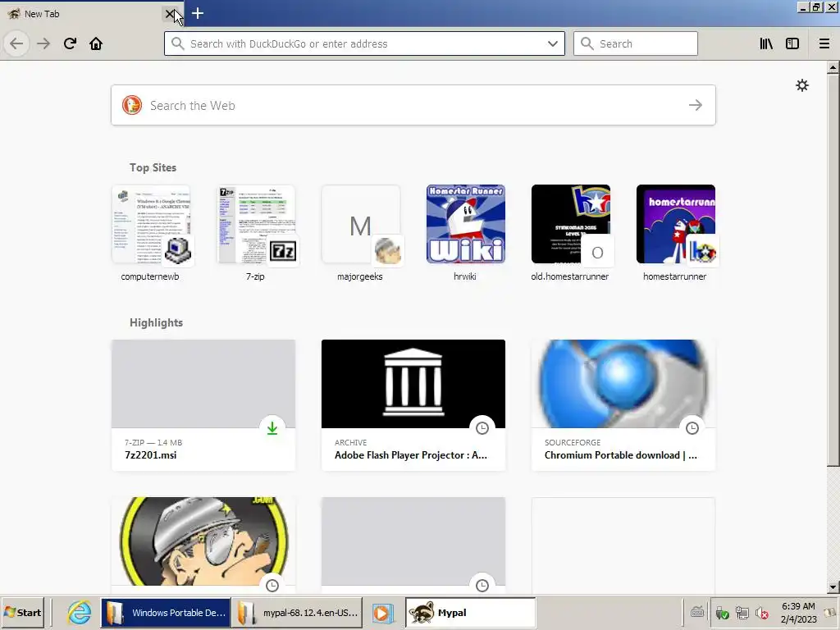The height and width of the screenshot is (630, 840).
Task: Open the 7-zip top site tile
Action: [x=256, y=233]
